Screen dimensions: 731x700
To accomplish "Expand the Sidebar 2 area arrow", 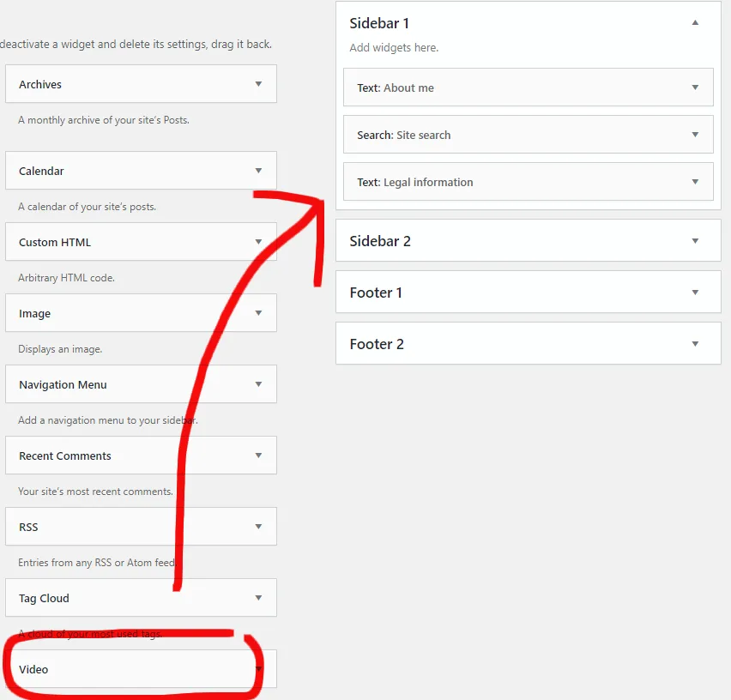I will pos(695,241).
